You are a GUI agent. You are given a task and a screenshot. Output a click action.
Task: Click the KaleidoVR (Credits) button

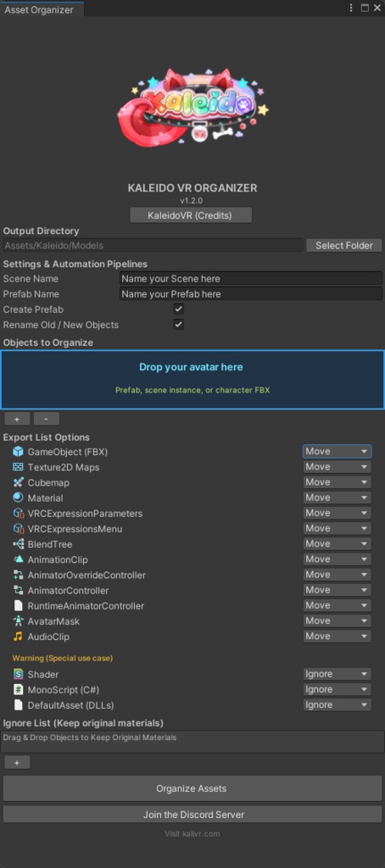point(191,215)
